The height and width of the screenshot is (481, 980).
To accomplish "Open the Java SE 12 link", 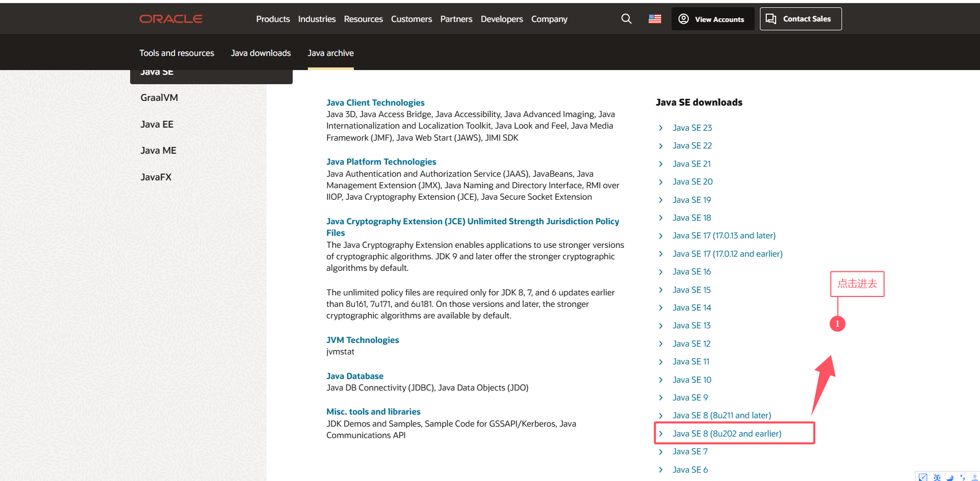I will click(x=691, y=344).
